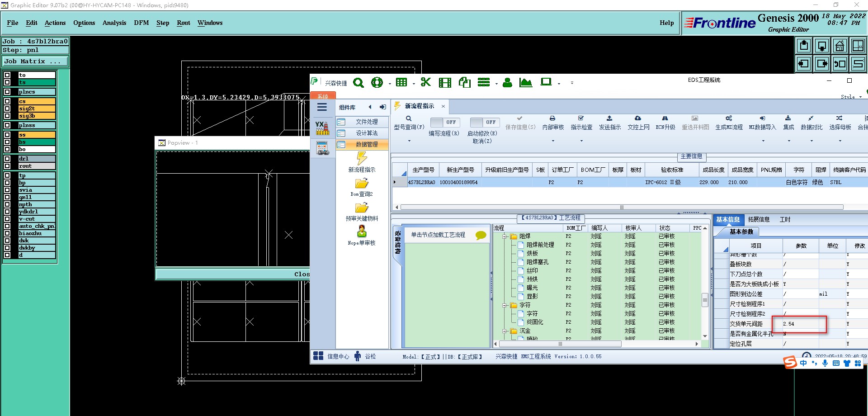Click the copy documents icon in EDS toolbar
The width and height of the screenshot is (868, 416).
[465, 82]
